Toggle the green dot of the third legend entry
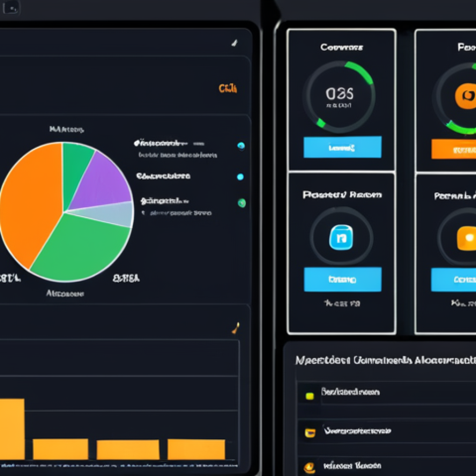Screen dimensions: 476x476 tap(242, 203)
